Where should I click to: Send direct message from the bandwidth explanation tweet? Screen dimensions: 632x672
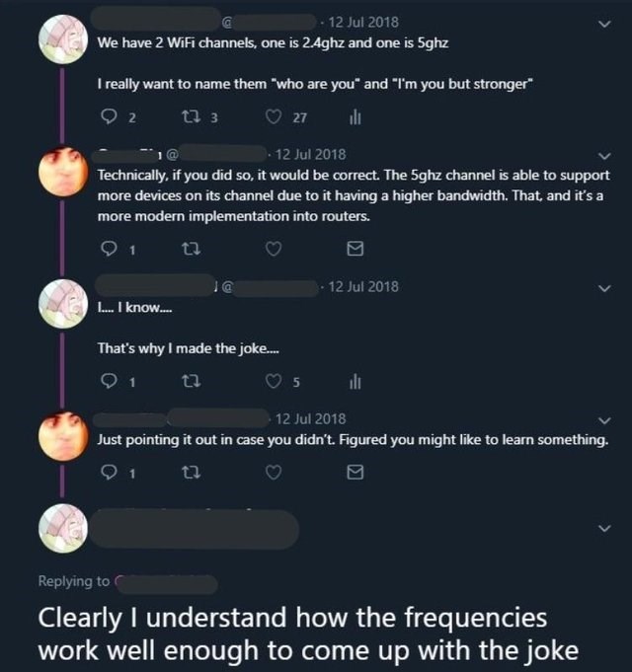(x=355, y=250)
